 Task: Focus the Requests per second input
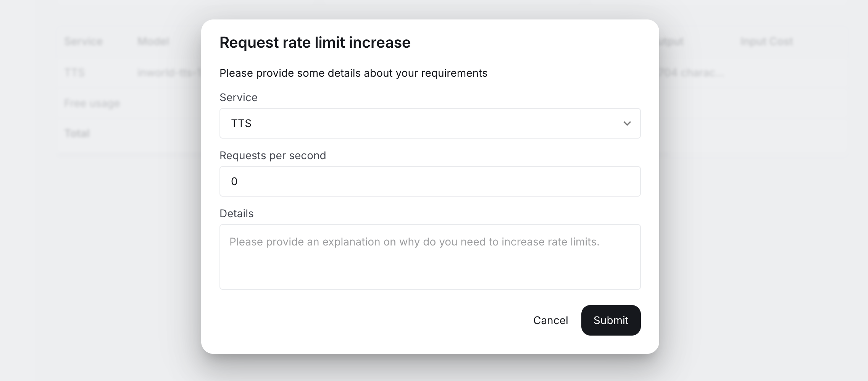pyautogui.click(x=430, y=181)
